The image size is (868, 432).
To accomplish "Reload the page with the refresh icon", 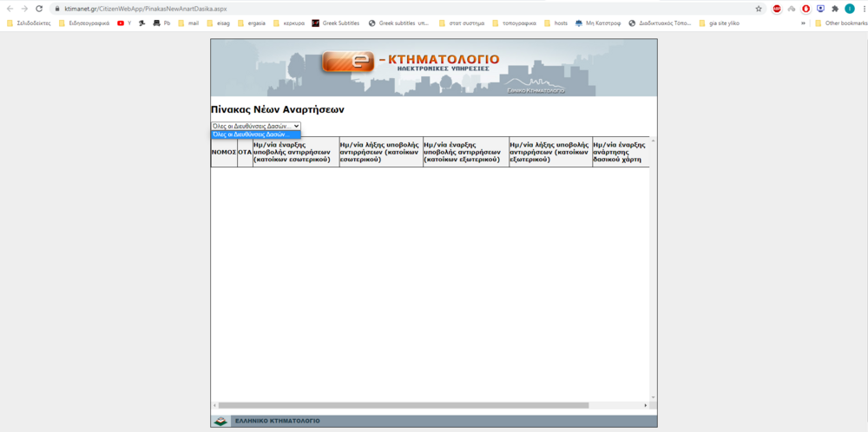I will 39,9.
